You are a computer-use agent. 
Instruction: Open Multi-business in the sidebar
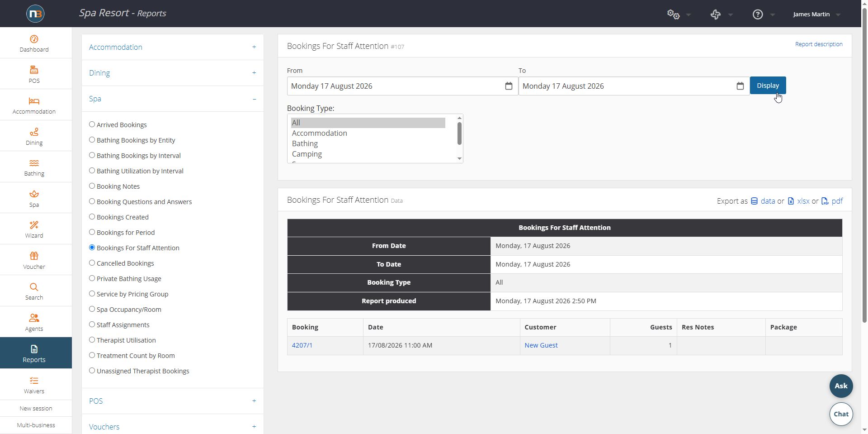click(36, 425)
